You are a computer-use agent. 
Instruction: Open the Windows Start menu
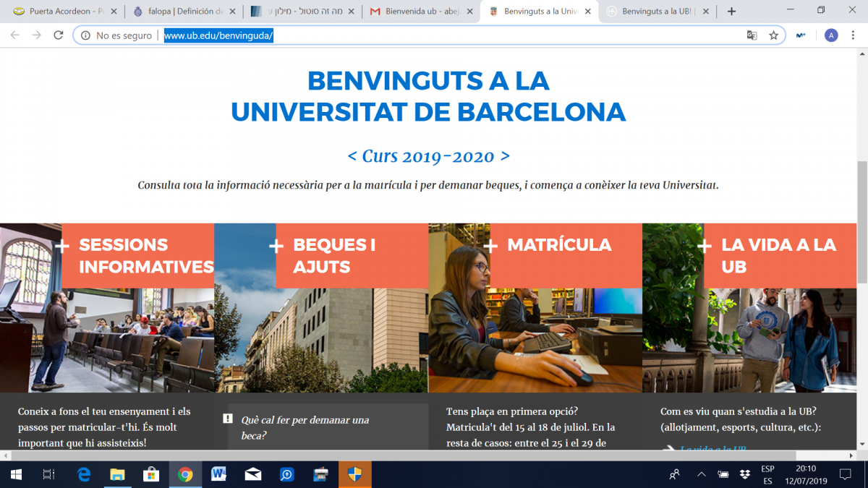(x=16, y=474)
